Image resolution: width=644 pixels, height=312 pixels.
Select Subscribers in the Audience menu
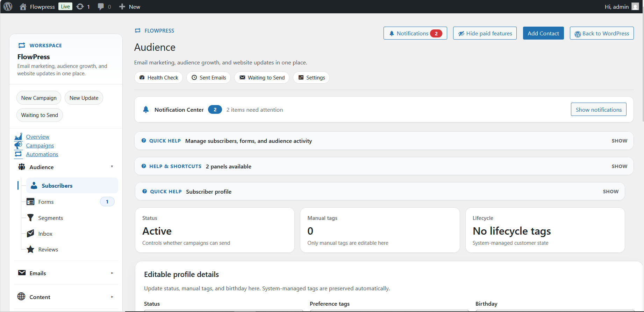(x=72, y=186)
